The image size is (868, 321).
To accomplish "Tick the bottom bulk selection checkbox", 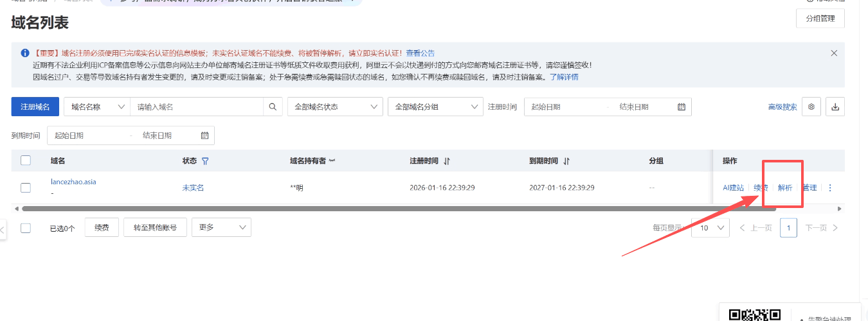I will tap(26, 228).
